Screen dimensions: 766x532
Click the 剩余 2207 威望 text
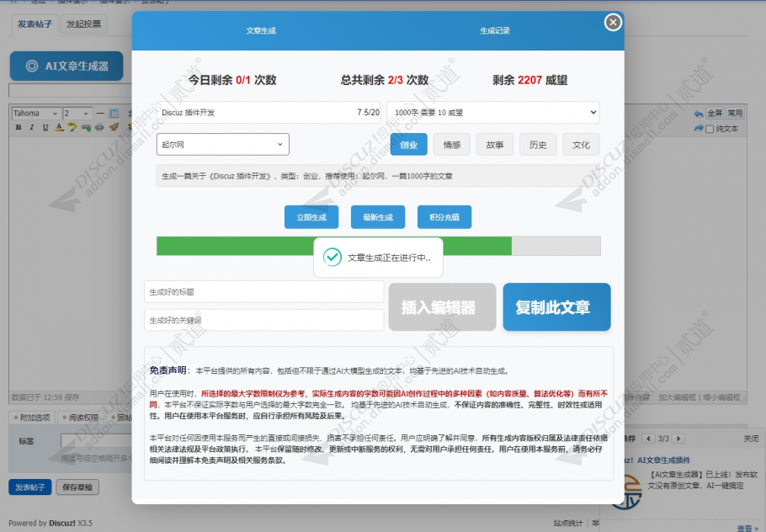[530, 80]
